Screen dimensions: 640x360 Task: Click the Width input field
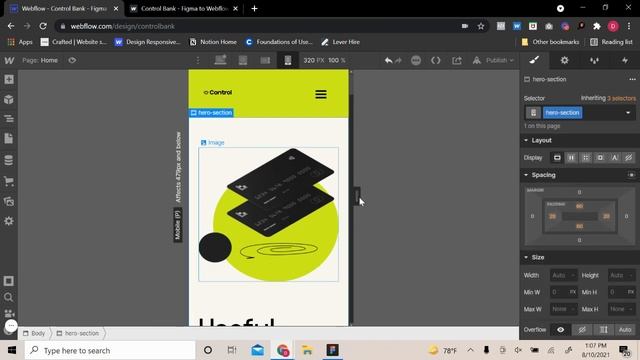point(564,276)
